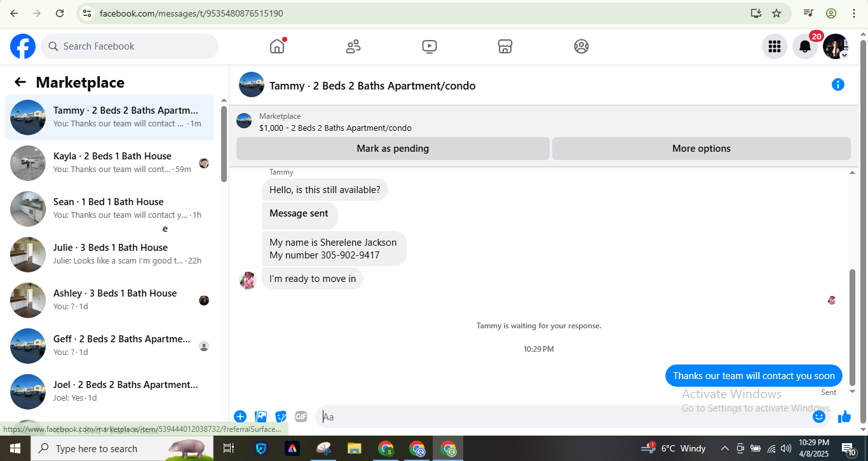The width and height of the screenshot is (868, 461).
Task: Open Windows Start menu
Action: [x=15, y=448]
